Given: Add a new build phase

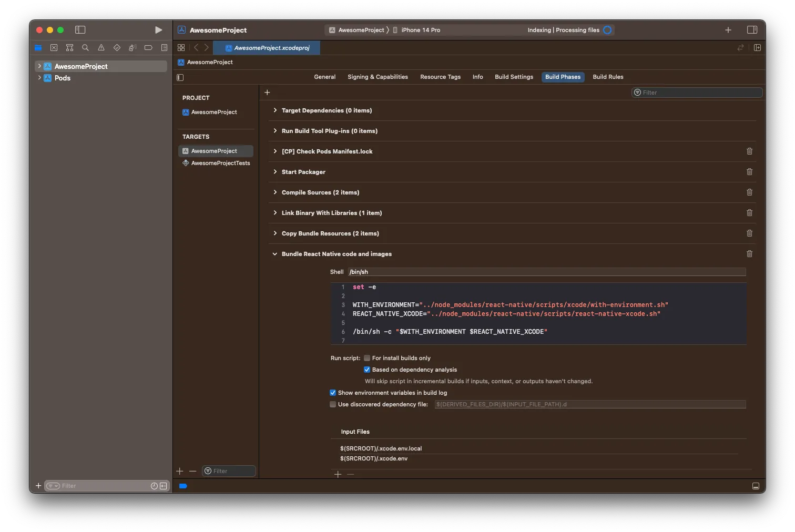Looking at the screenshot, I should (267, 93).
